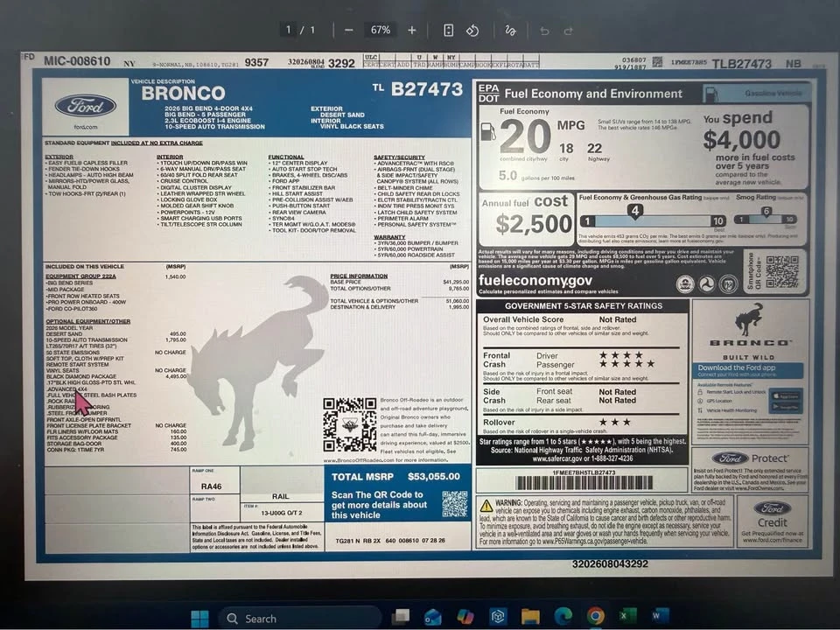The width and height of the screenshot is (840, 630).
Task: Click the Rollover three-star rating
Action: [x=614, y=422]
